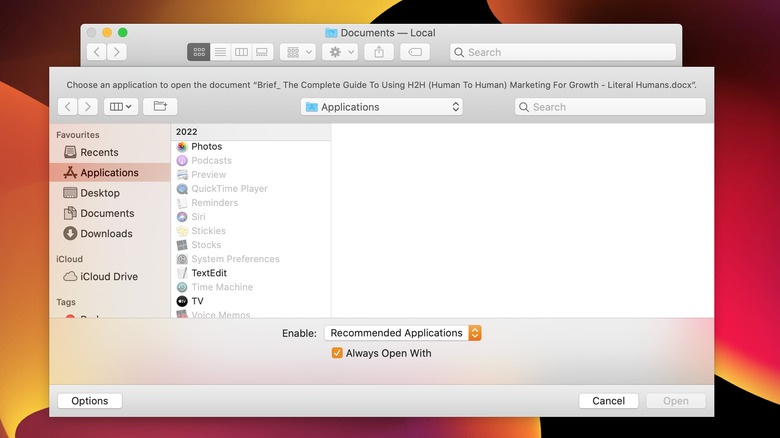This screenshot has width=780, height=438.
Task: Open the dialog column view mode dropdown
Action: pyautogui.click(x=121, y=107)
